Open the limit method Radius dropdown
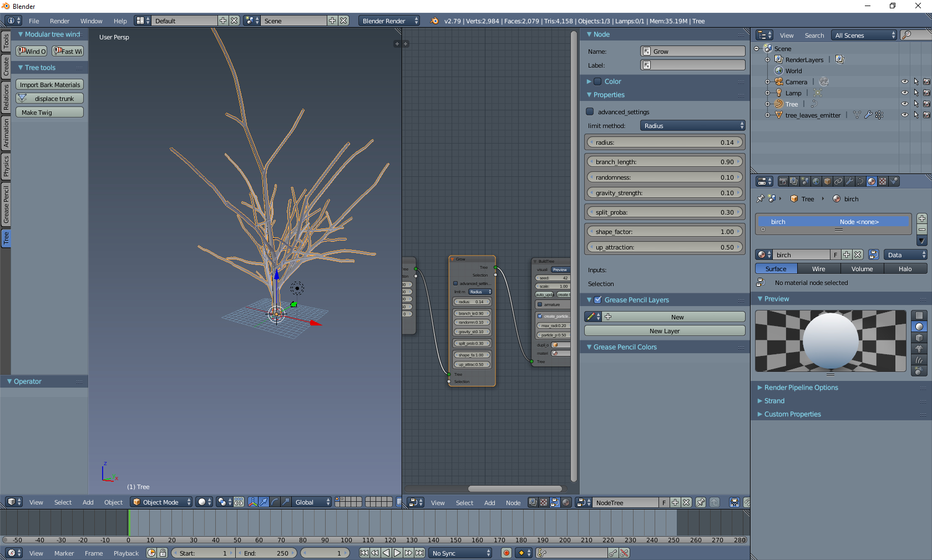Viewport: 932px width, 560px height. [x=692, y=126]
